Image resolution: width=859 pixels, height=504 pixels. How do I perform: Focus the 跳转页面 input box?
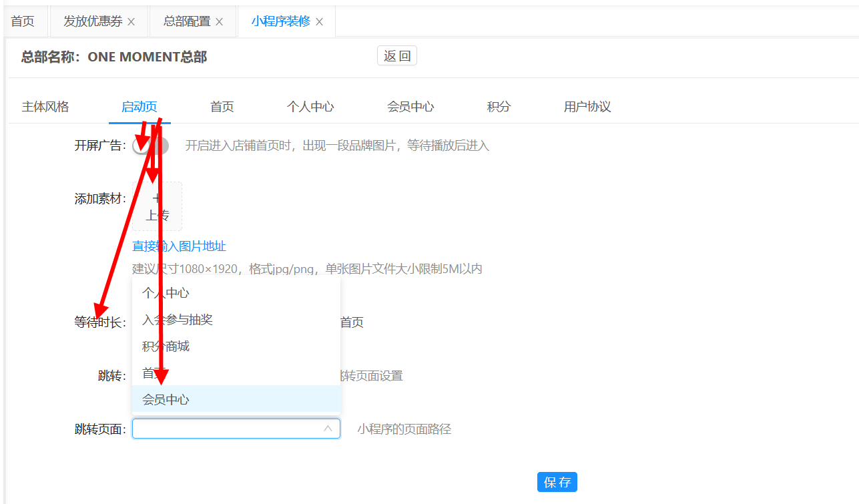coord(227,429)
